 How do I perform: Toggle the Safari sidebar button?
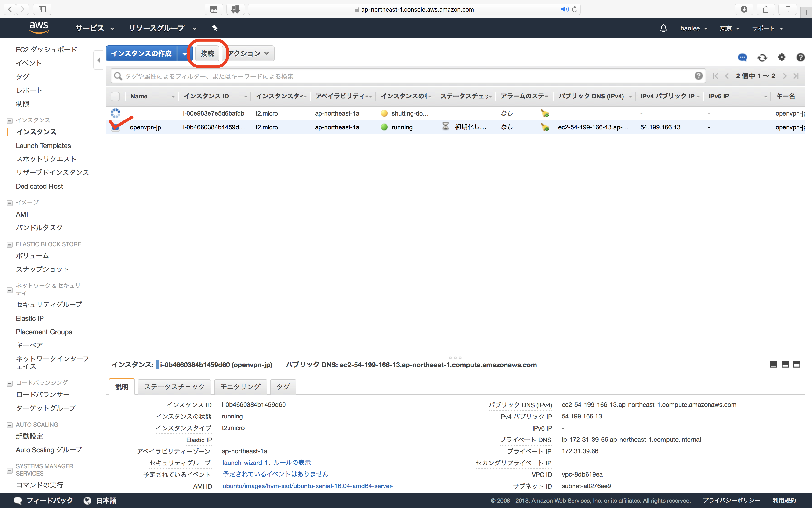[x=42, y=9]
